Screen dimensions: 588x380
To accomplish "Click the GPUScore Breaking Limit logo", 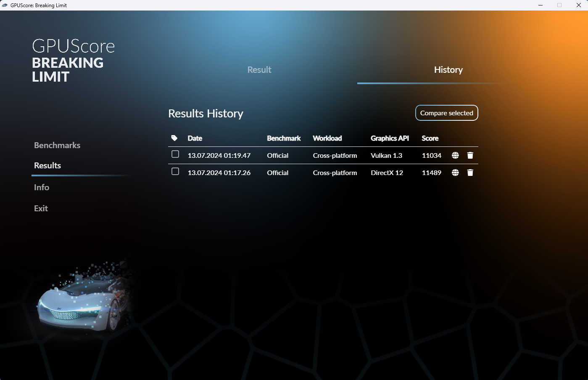I will 73,61.
